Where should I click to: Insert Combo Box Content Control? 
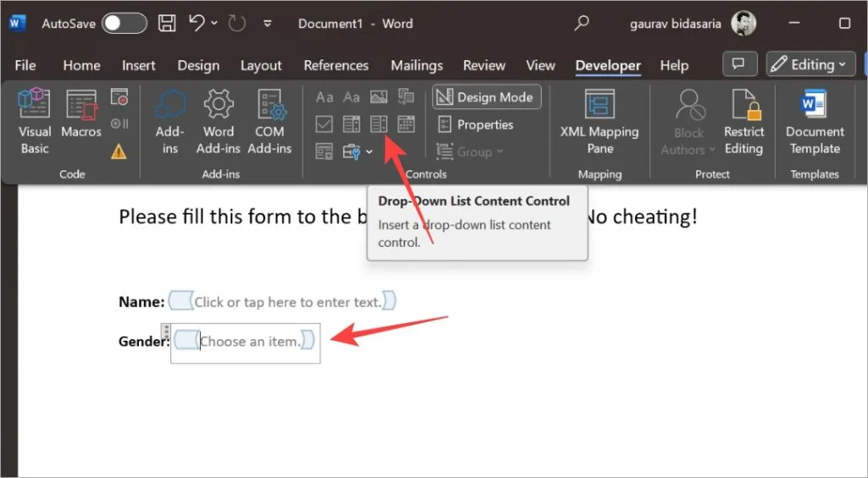pos(352,124)
